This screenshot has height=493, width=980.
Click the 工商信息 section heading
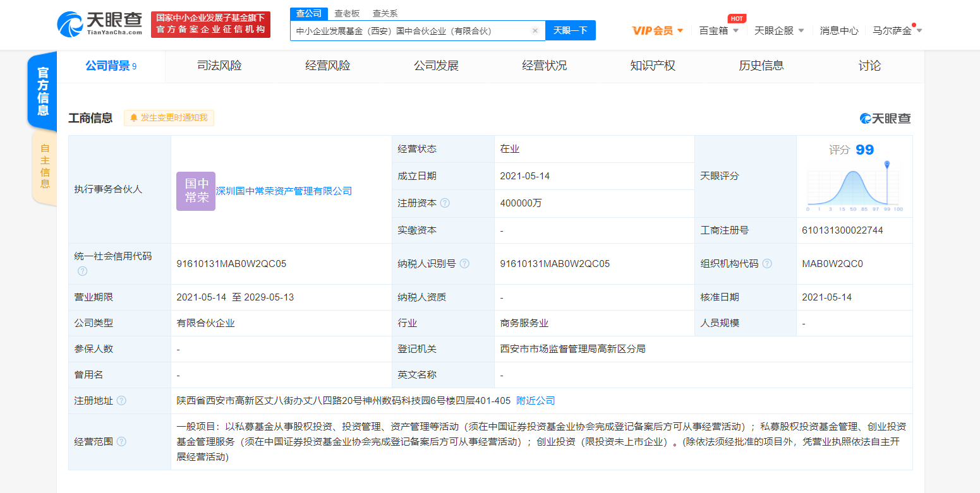90,118
